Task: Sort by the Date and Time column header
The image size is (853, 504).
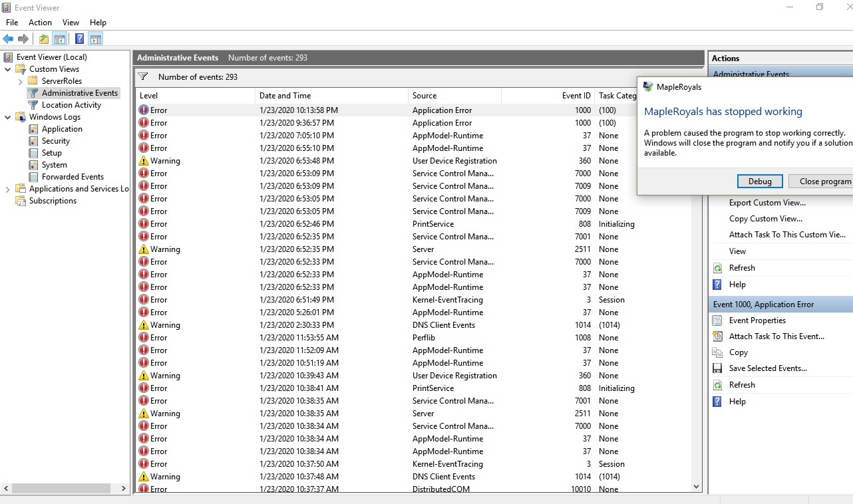Action: pos(331,96)
